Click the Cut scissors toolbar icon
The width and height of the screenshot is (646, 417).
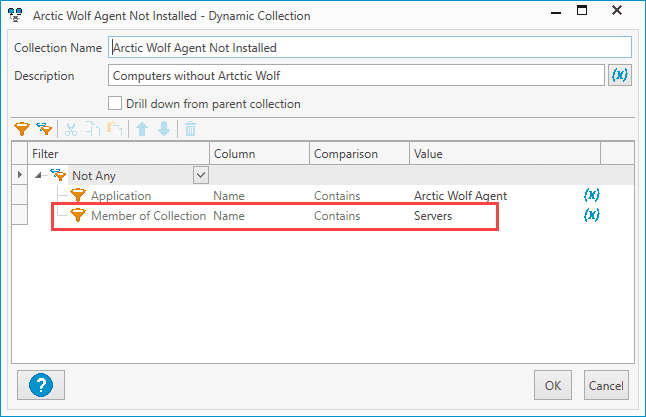[x=71, y=129]
